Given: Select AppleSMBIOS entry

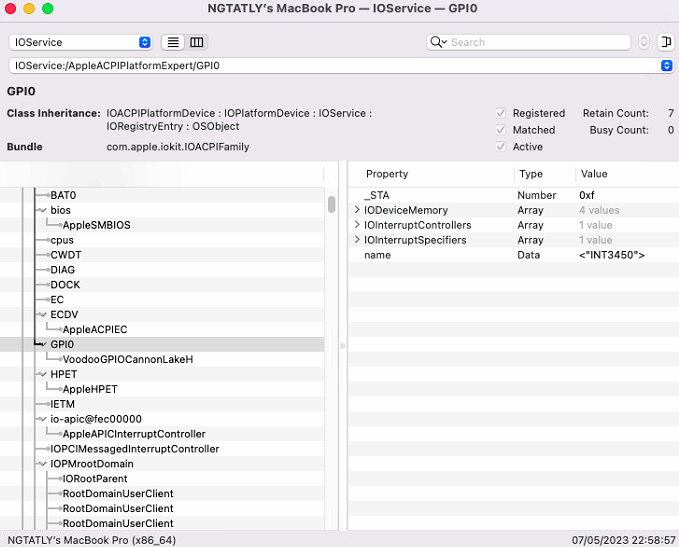Looking at the screenshot, I should (x=96, y=225).
